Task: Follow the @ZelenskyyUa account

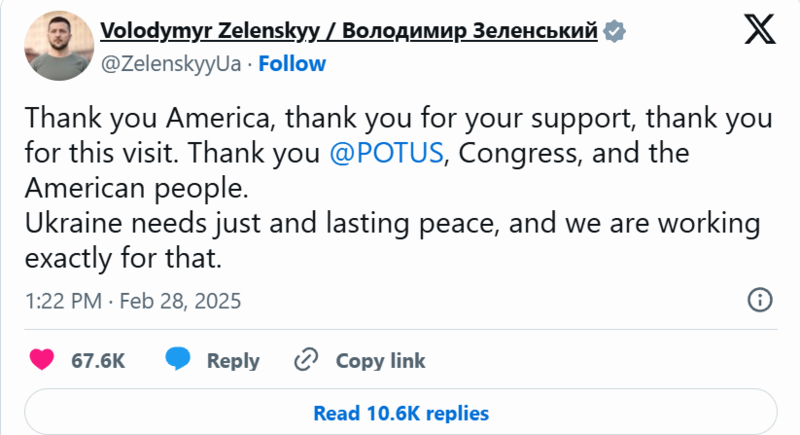Action: [x=292, y=64]
